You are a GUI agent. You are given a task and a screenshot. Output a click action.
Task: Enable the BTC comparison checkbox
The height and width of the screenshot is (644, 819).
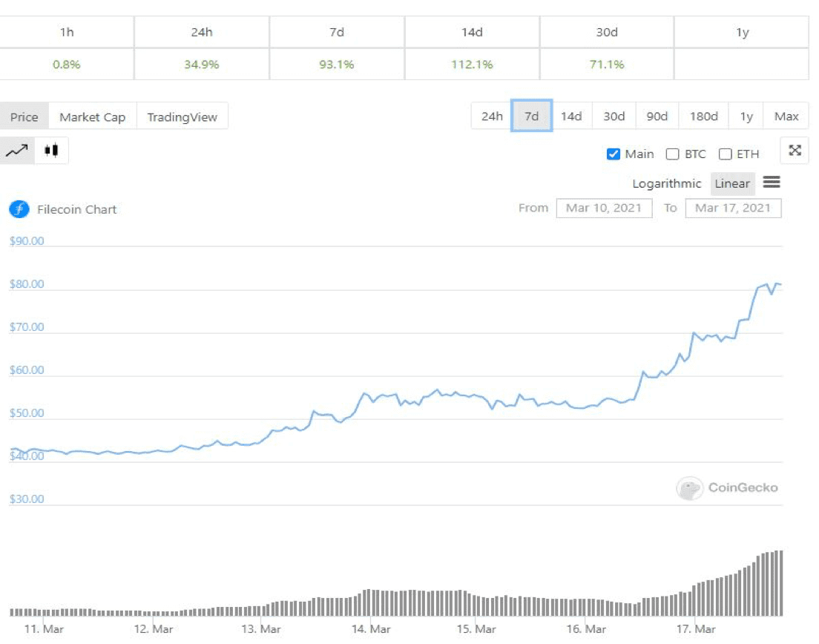(x=672, y=154)
